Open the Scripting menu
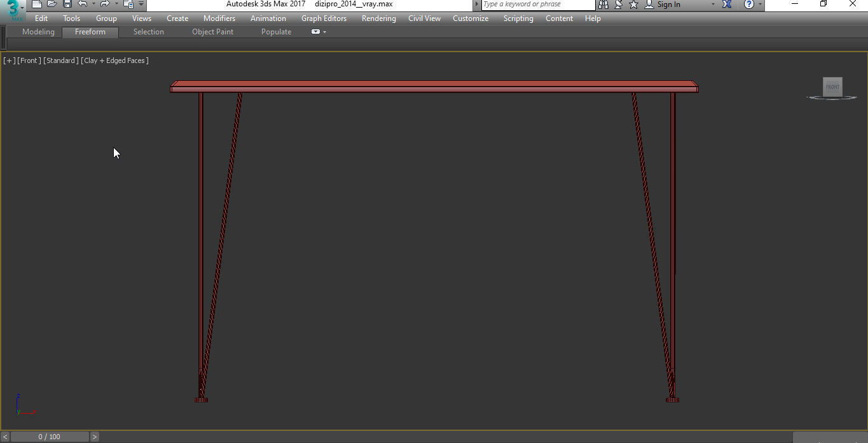Image resolution: width=868 pixels, height=443 pixels. (518, 18)
